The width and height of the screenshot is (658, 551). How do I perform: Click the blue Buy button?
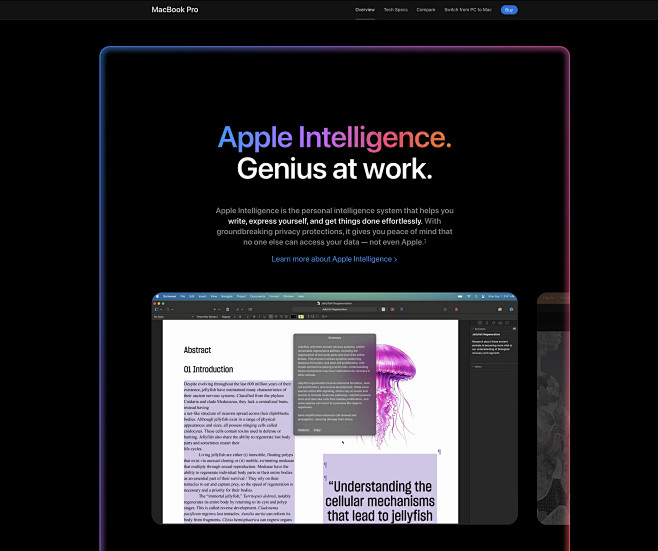click(509, 10)
